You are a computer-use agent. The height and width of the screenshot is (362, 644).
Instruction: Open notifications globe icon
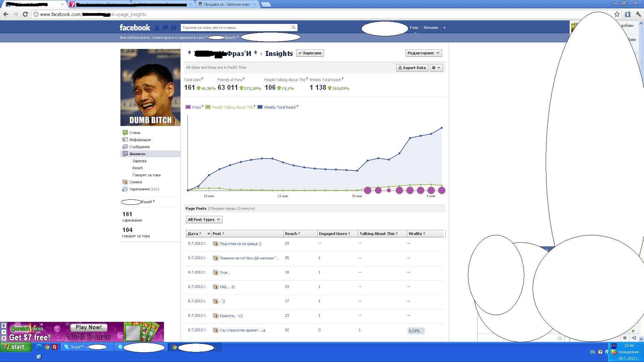point(174,28)
